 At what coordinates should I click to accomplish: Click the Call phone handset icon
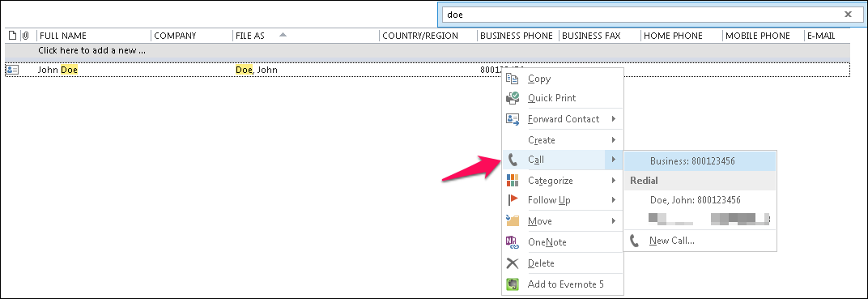click(513, 160)
